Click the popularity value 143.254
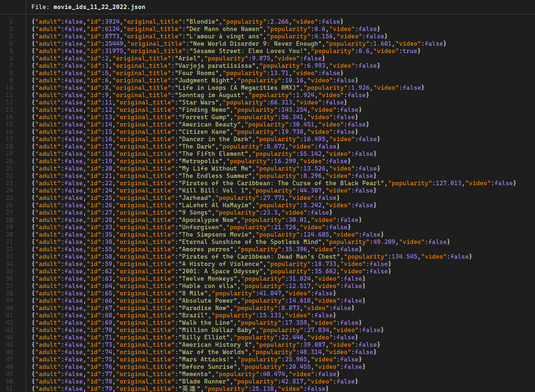Viewport: 535px width, 392px height. (294, 110)
